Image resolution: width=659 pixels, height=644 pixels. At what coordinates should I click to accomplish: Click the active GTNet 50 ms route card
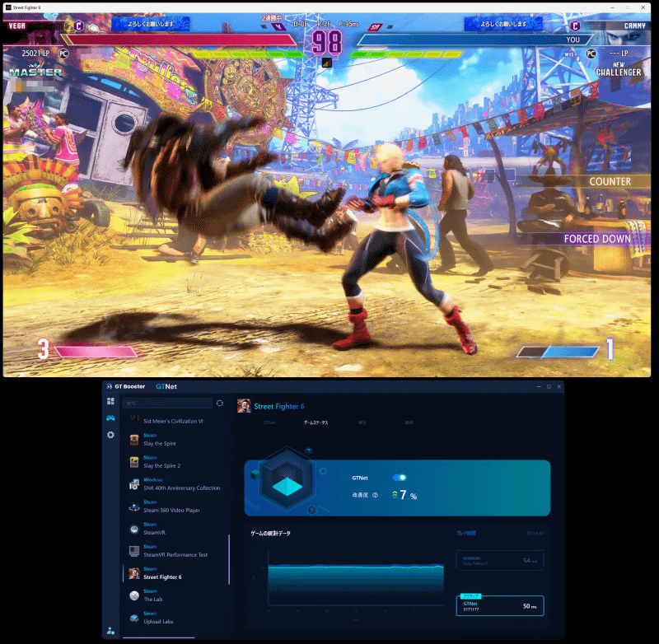[x=500, y=606]
